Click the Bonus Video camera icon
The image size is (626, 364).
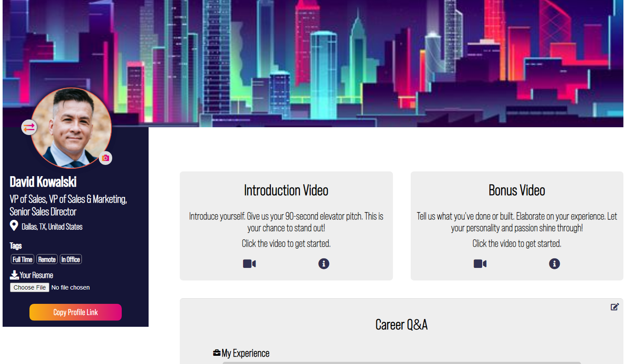tap(480, 264)
